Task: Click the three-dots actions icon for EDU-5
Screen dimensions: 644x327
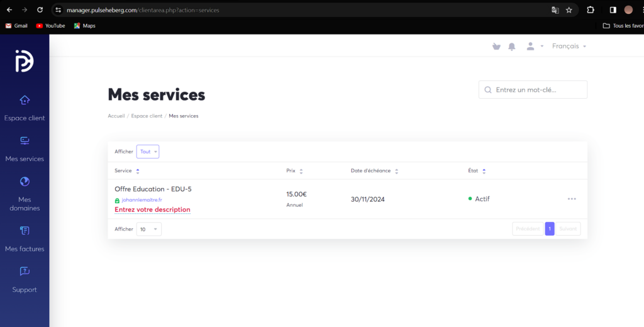Action: point(571,199)
